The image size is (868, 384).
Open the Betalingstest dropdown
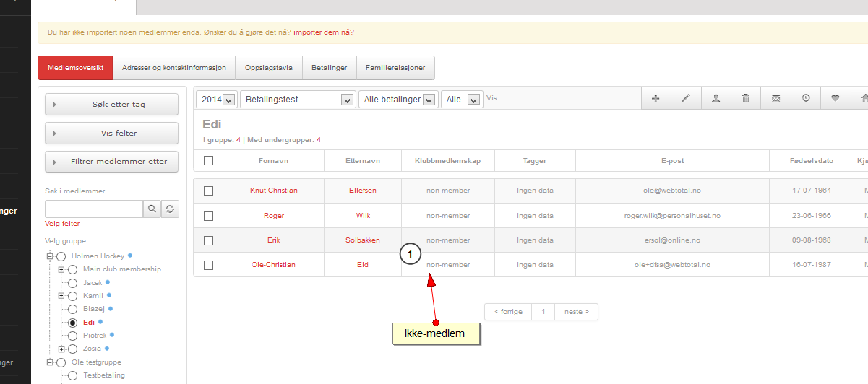pyautogui.click(x=297, y=100)
